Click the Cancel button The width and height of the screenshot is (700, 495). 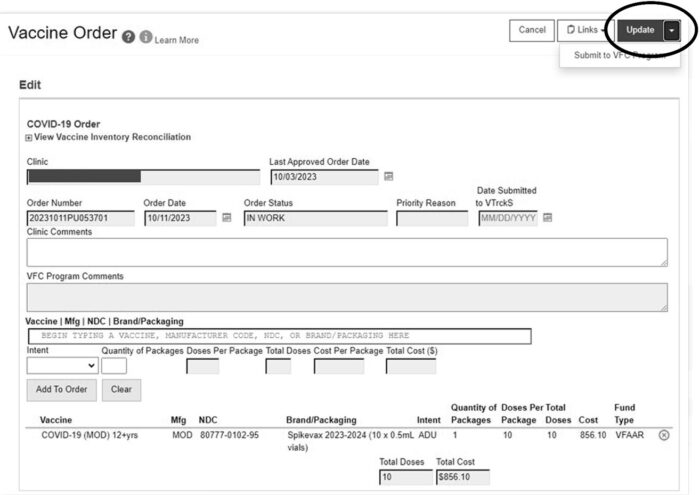coord(532,30)
